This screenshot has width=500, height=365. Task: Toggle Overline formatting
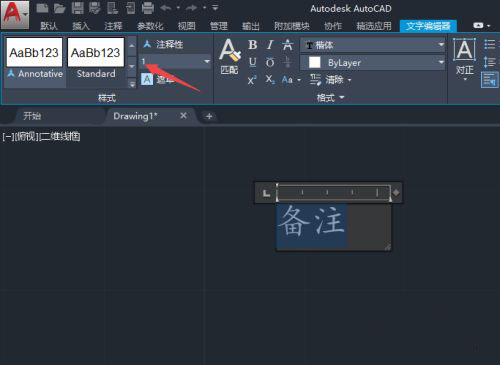click(x=270, y=62)
